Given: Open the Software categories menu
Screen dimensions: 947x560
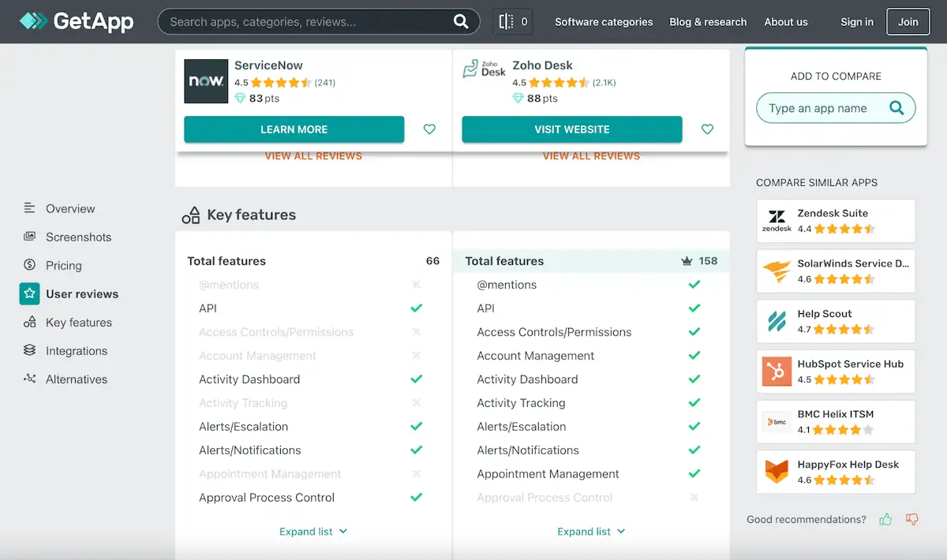Looking at the screenshot, I should coord(604,21).
